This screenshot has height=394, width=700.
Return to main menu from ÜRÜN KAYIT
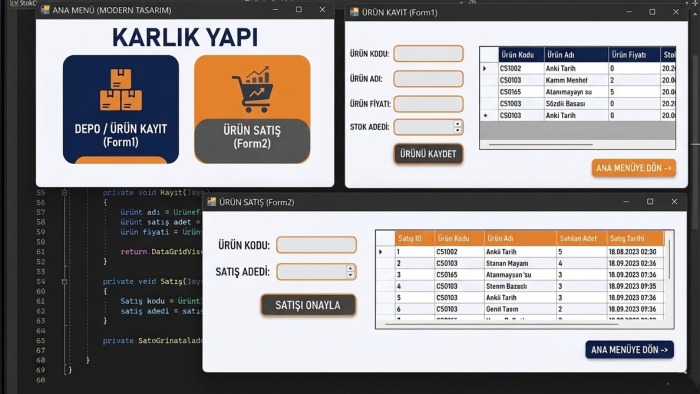tap(633, 168)
